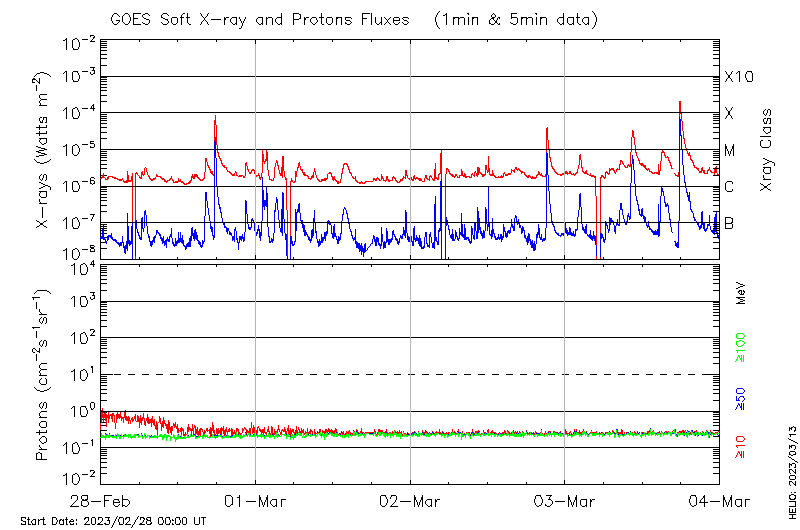Select the 03-Mar date on time axis

tap(565, 499)
